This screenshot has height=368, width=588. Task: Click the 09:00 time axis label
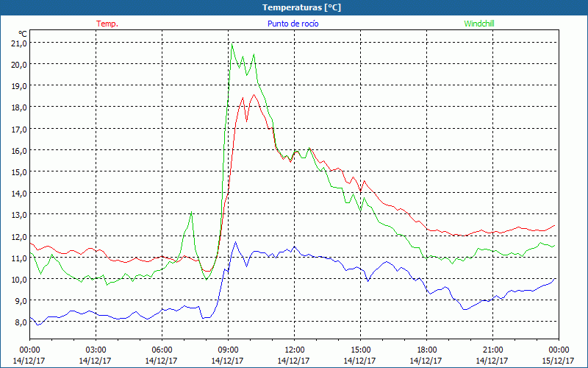click(228, 350)
